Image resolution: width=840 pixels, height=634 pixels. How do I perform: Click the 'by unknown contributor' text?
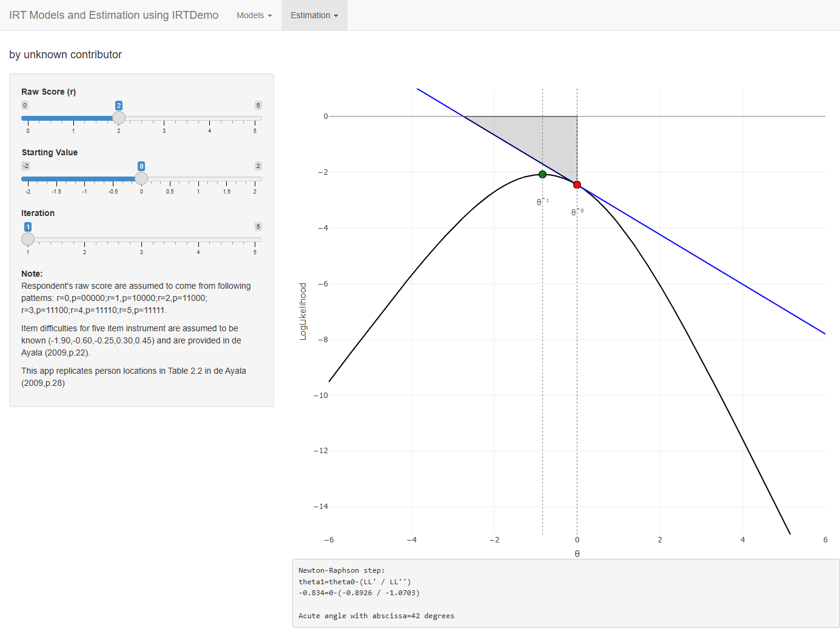coord(66,55)
